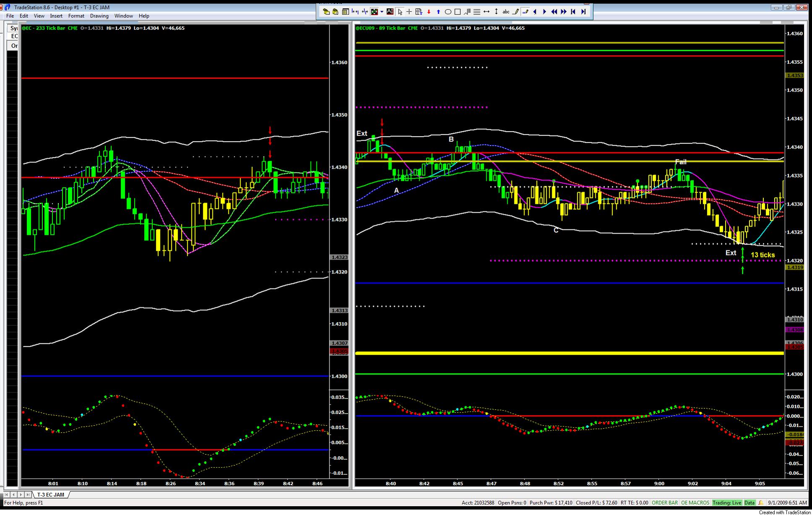812x515 pixels.
Task: Click the alert bell icon in status bar
Action: pos(761,503)
